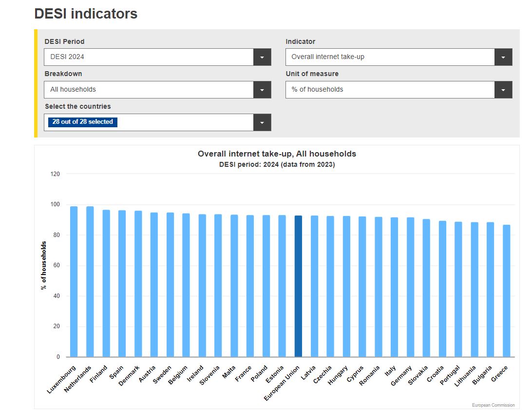Screen dimensions: 532x413
Task: Click the DESI indicators page heading
Action: [x=86, y=14]
